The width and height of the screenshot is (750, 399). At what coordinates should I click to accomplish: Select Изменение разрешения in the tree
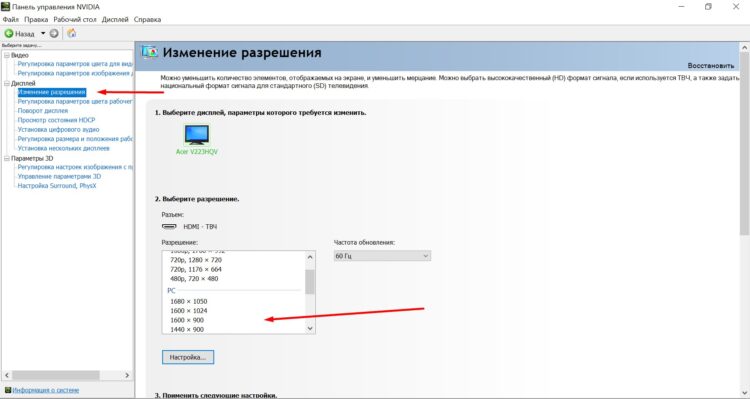click(x=52, y=92)
